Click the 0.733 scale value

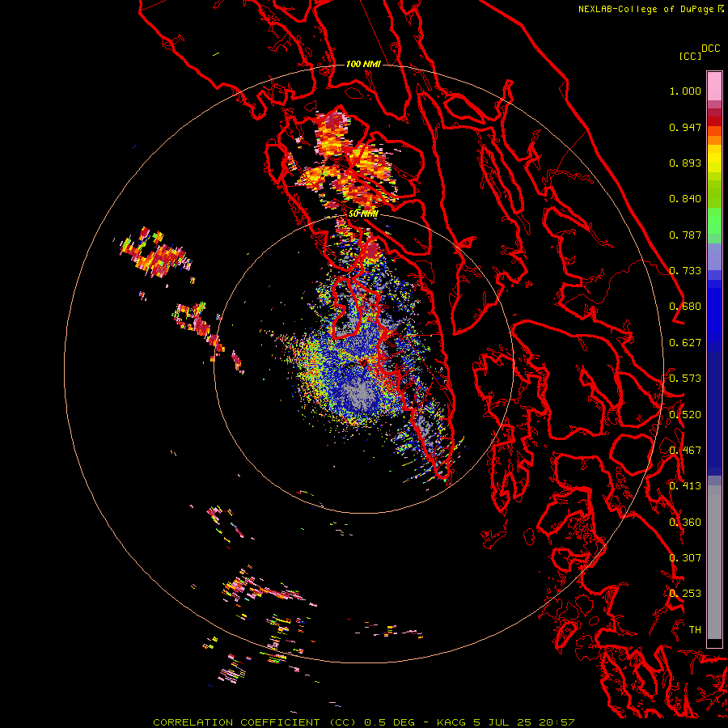pos(685,271)
